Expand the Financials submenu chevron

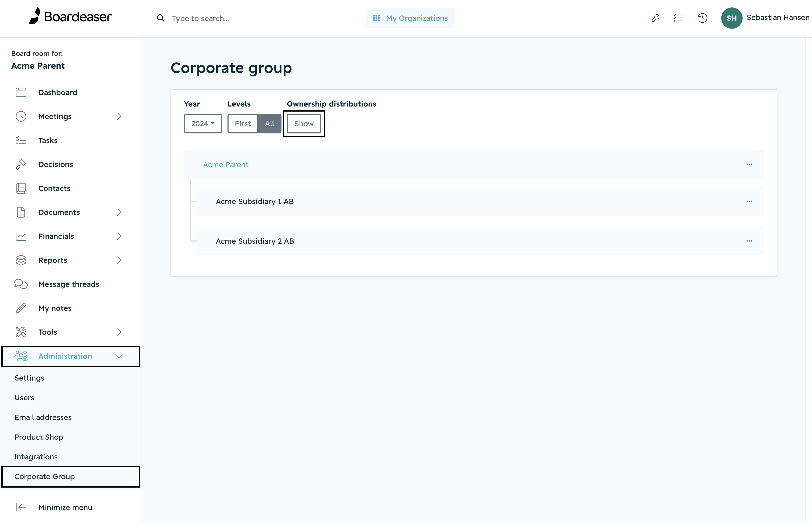[119, 236]
